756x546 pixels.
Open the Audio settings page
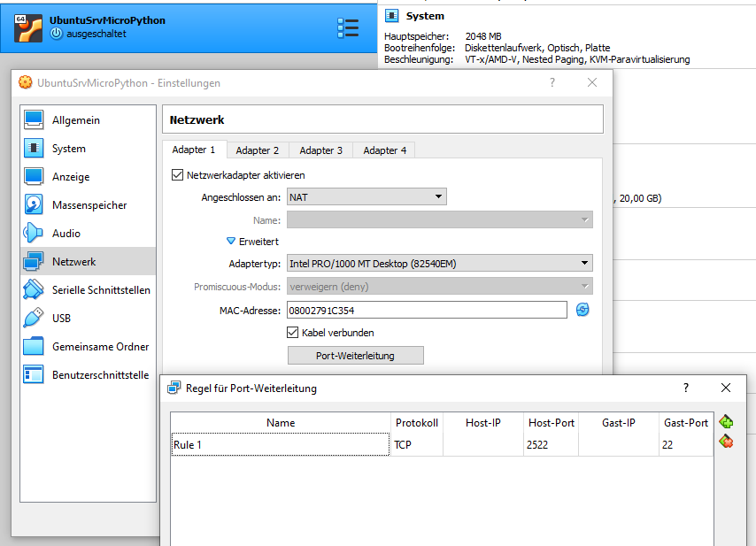[89, 234]
